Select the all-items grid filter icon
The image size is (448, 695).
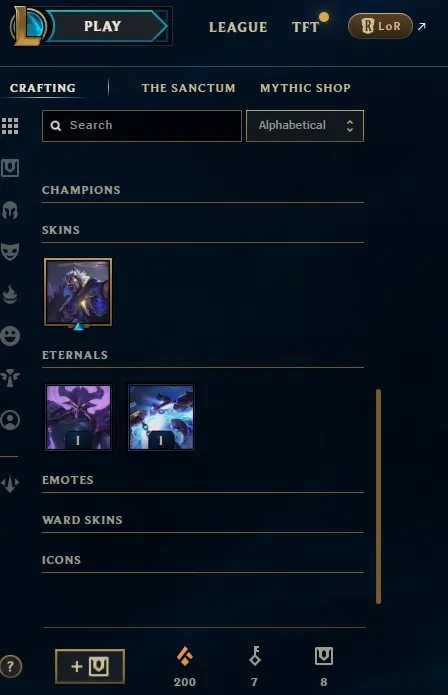click(x=10, y=126)
